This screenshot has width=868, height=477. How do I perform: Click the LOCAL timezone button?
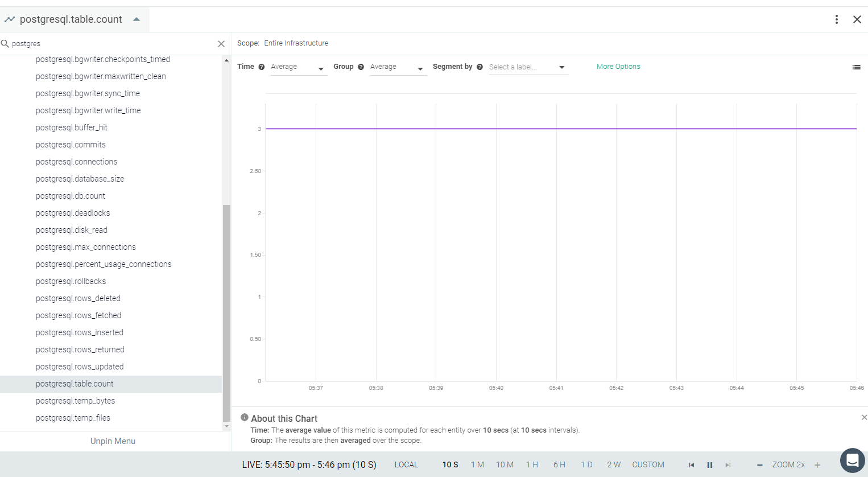coord(406,464)
